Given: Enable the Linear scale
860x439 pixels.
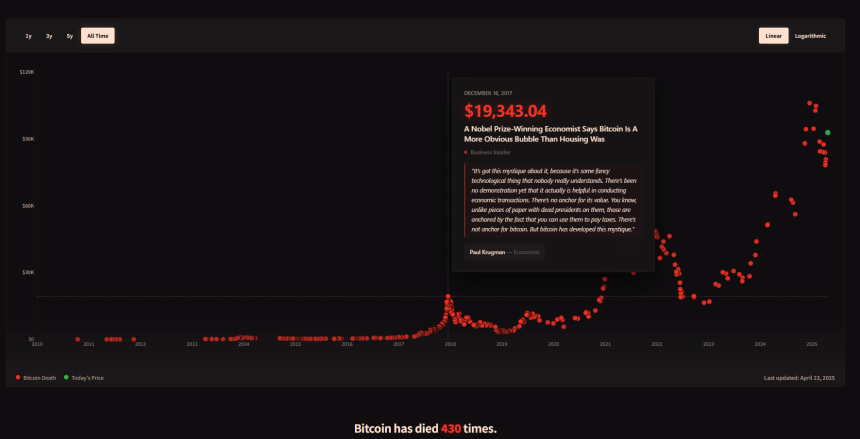Looking at the screenshot, I should (x=773, y=36).
